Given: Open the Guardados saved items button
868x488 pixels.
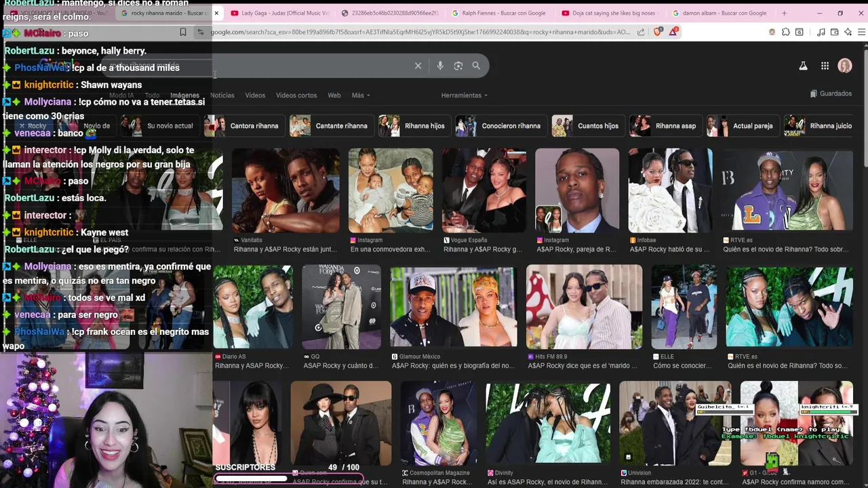Looking at the screenshot, I should coord(831,94).
